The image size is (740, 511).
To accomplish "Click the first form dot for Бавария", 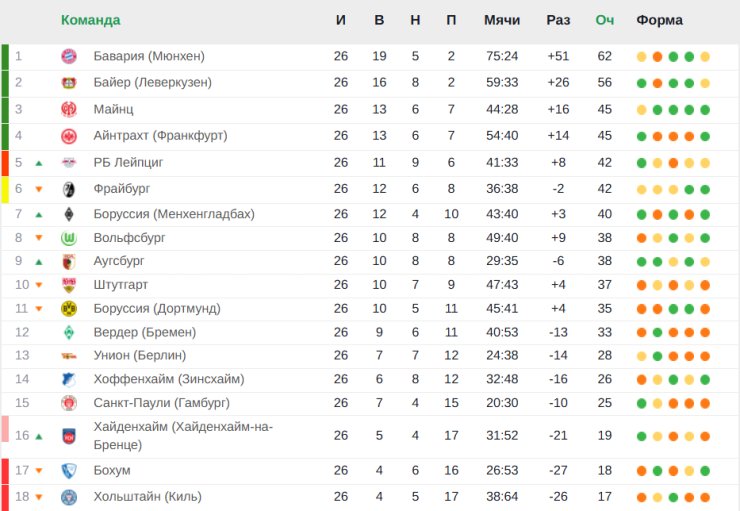I will click(x=641, y=57).
